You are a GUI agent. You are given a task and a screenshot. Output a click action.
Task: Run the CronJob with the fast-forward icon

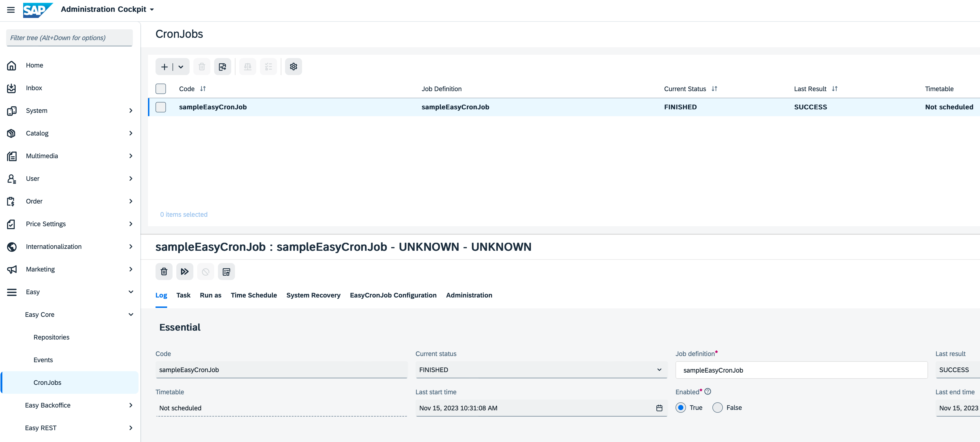click(x=185, y=272)
